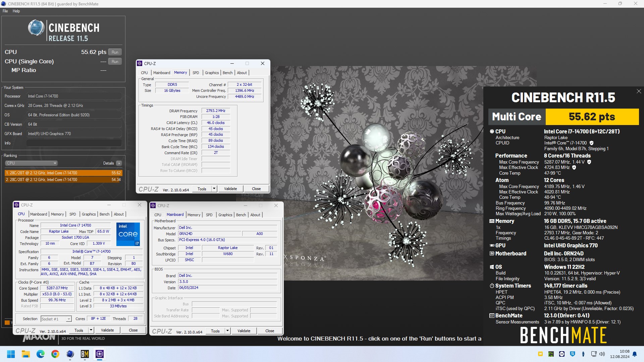Image resolution: width=644 pixels, height=362 pixels.
Task: Launch Microsoft Edge from the taskbar
Action: [x=41, y=354]
